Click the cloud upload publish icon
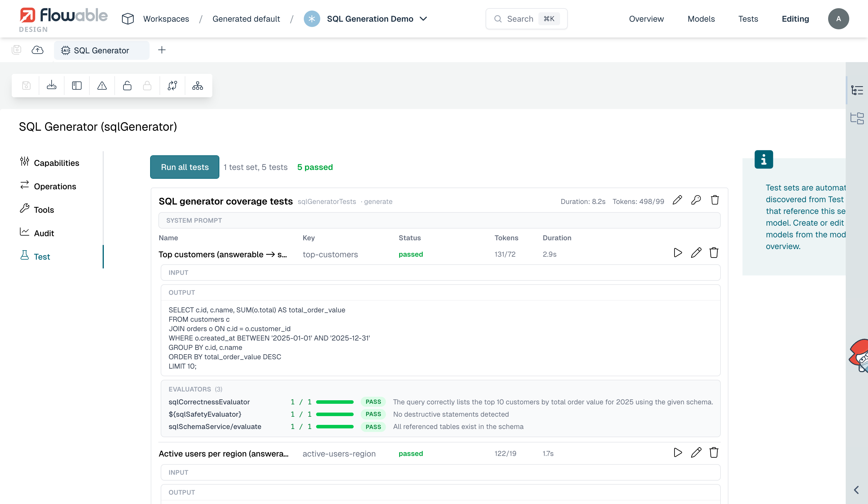Image resolution: width=868 pixels, height=504 pixels. click(x=38, y=50)
